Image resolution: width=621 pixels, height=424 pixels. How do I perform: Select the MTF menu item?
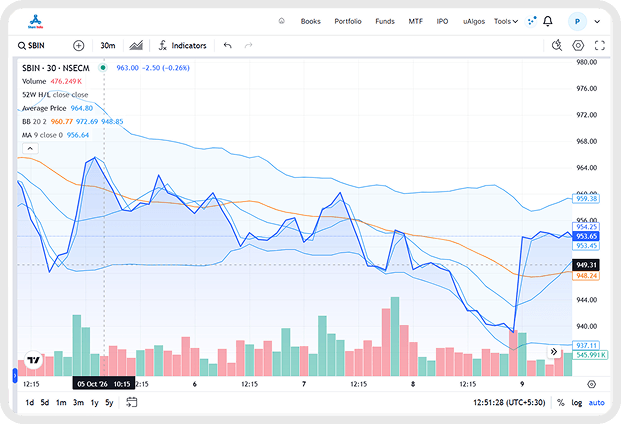pyautogui.click(x=415, y=21)
